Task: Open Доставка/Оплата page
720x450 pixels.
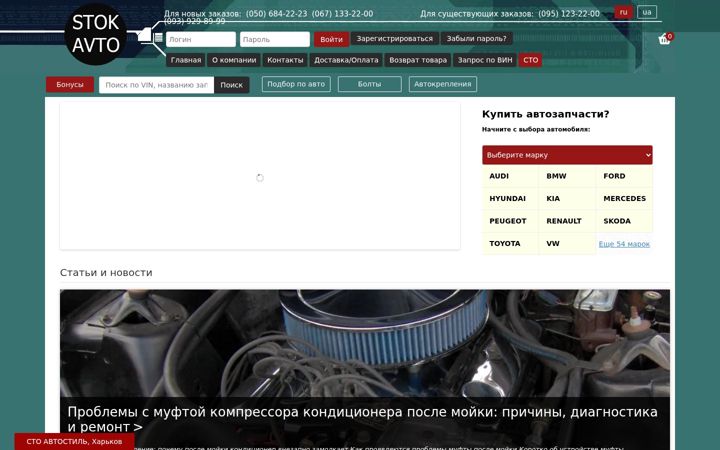Action: pyautogui.click(x=346, y=60)
